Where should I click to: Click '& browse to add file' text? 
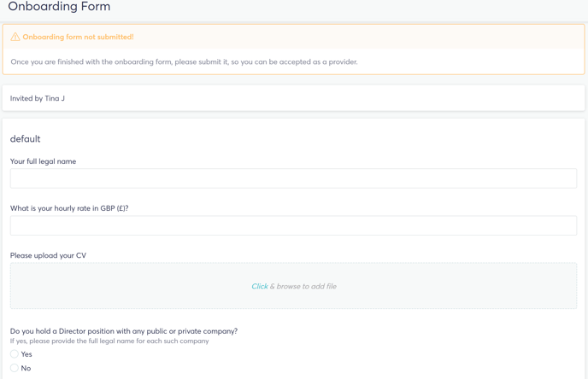[303, 286]
